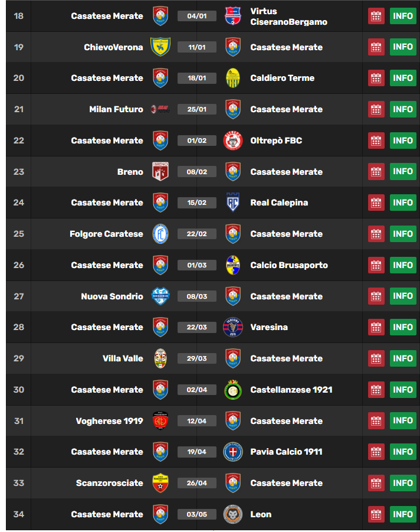Click calendar icon for Leon match
The height and width of the screenshot is (532, 420).
pos(376,514)
